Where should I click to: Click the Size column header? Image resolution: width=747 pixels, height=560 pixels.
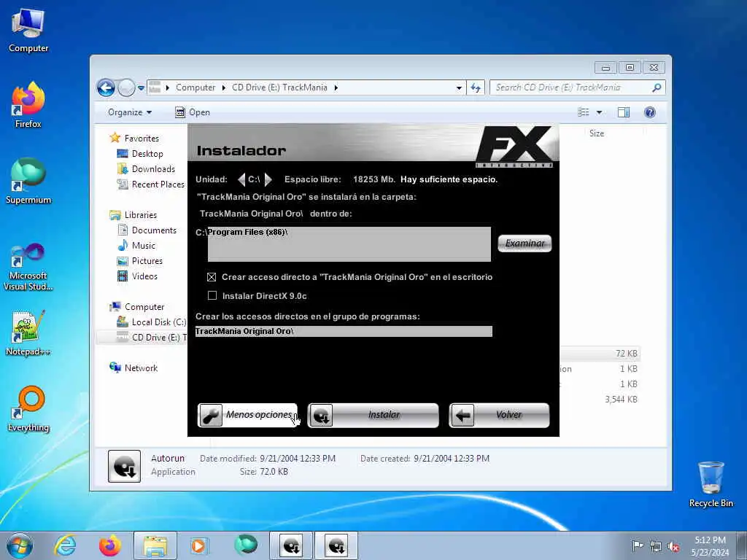pos(597,134)
